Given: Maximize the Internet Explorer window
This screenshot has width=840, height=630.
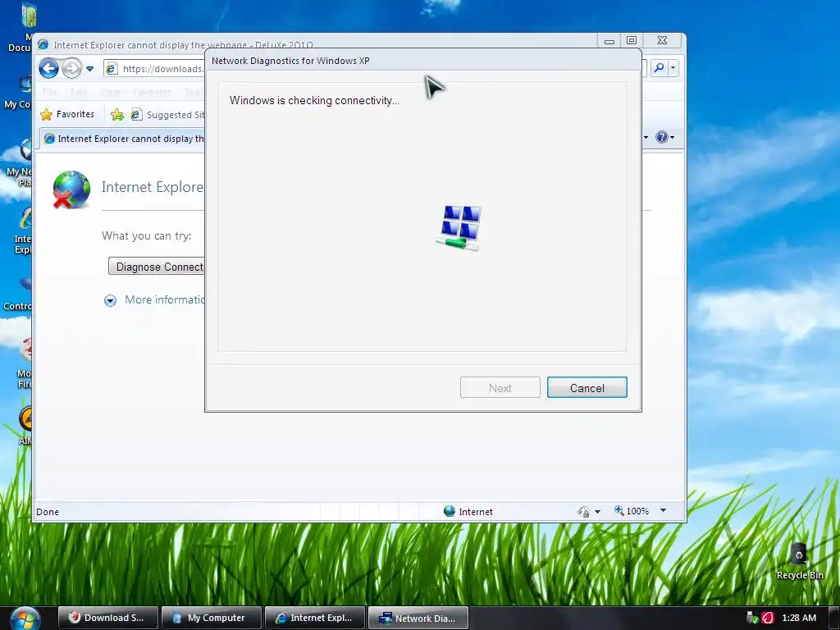Looking at the screenshot, I should pyautogui.click(x=632, y=41).
